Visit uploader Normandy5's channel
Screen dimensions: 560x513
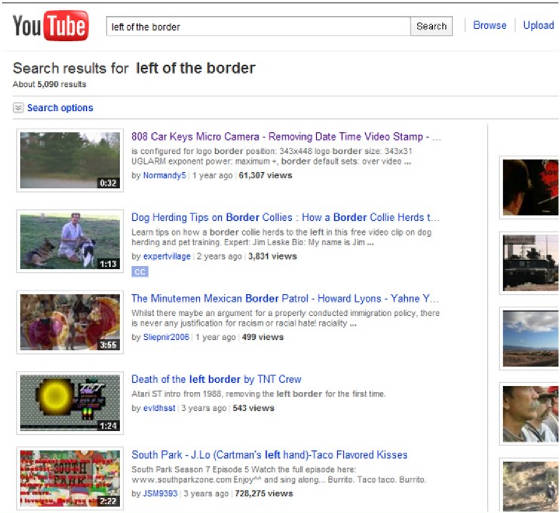[165, 175]
